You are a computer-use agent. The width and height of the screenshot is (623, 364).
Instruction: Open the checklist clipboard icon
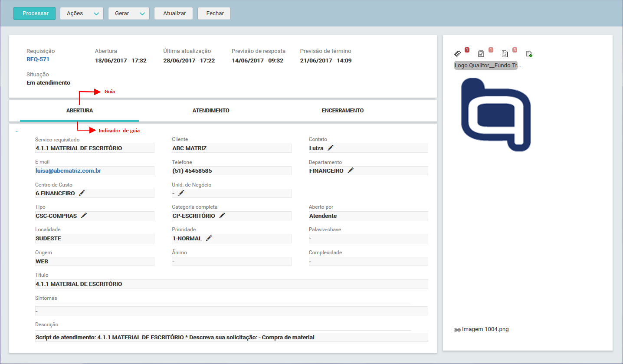(481, 54)
